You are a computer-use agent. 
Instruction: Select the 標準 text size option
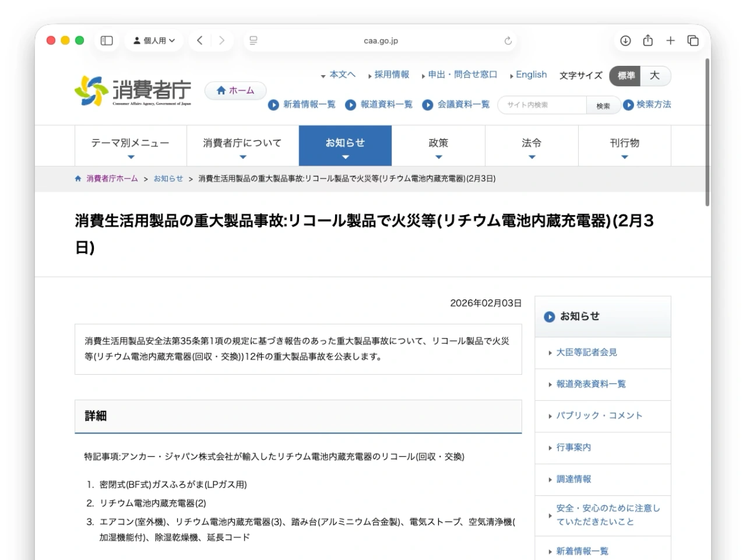[x=625, y=76]
